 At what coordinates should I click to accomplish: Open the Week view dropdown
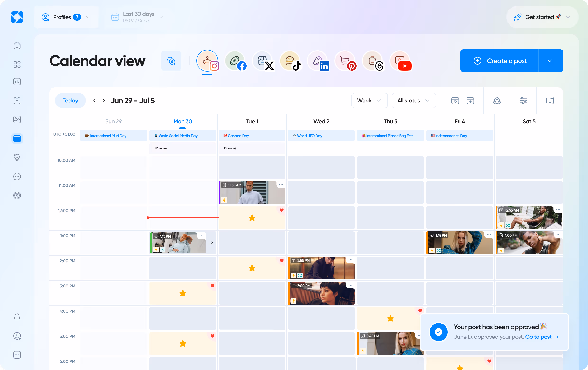point(369,100)
